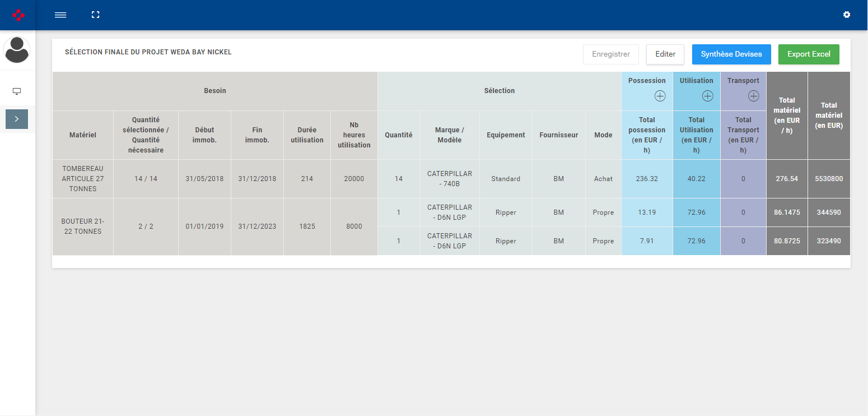The height and width of the screenshot is (416, 868).
Task: Click the user avatar picture
Action: [x=17, y=50]
